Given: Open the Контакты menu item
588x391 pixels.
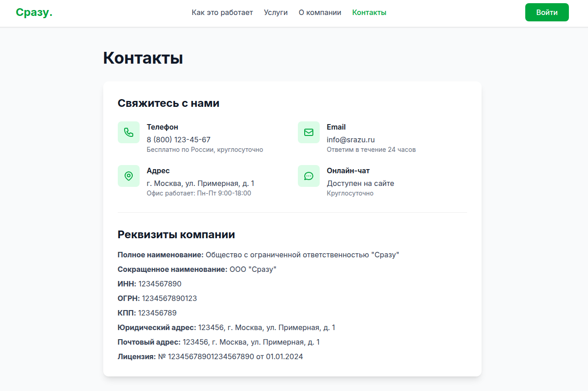Looking at the screenshot, I should 369,12.
